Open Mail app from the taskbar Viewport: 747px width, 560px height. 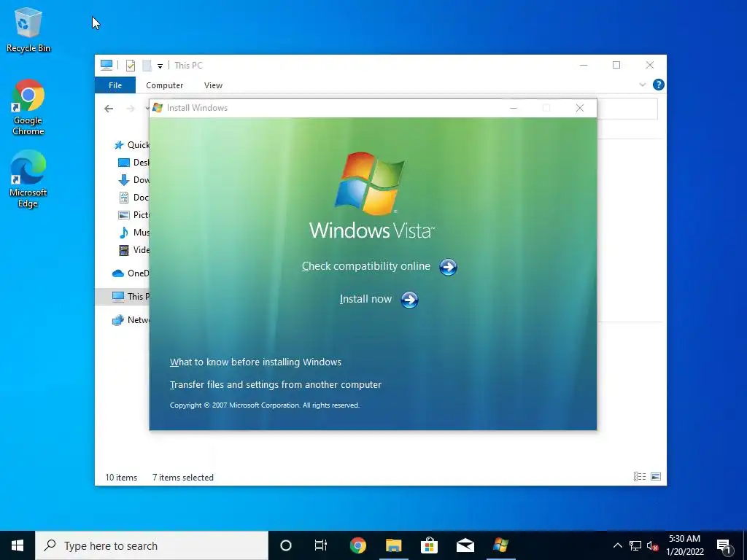pyautogui.click(x=465, y=545)
